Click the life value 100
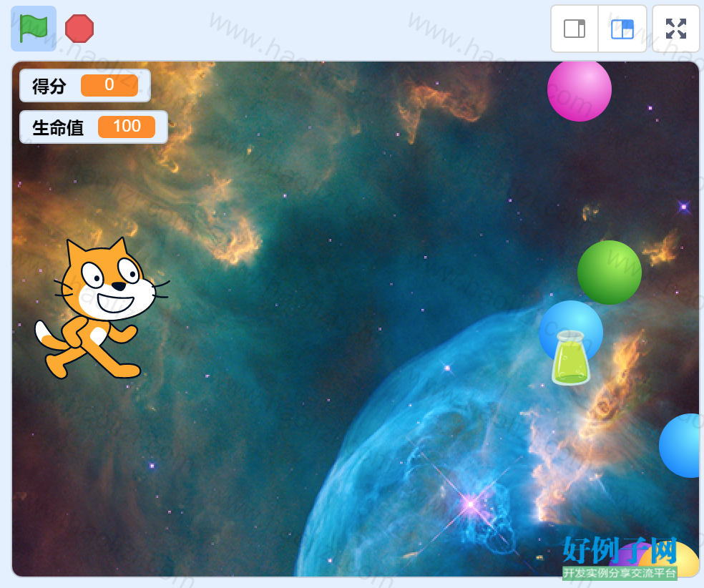 [127, 127]
